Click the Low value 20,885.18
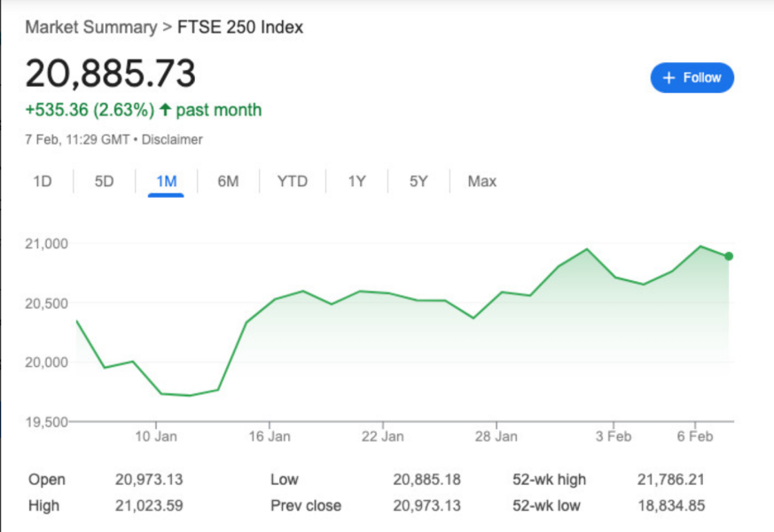This screenshot has width=774, height=532. click(x=426, y=479)
